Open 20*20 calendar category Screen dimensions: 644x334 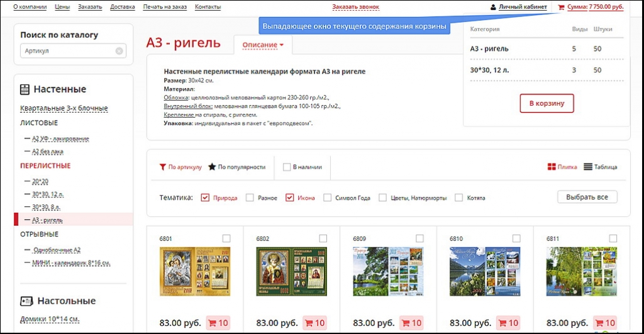coord(40,181)
